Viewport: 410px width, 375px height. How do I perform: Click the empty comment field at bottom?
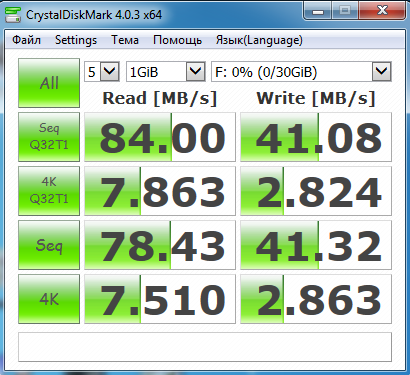click(205, 347)
